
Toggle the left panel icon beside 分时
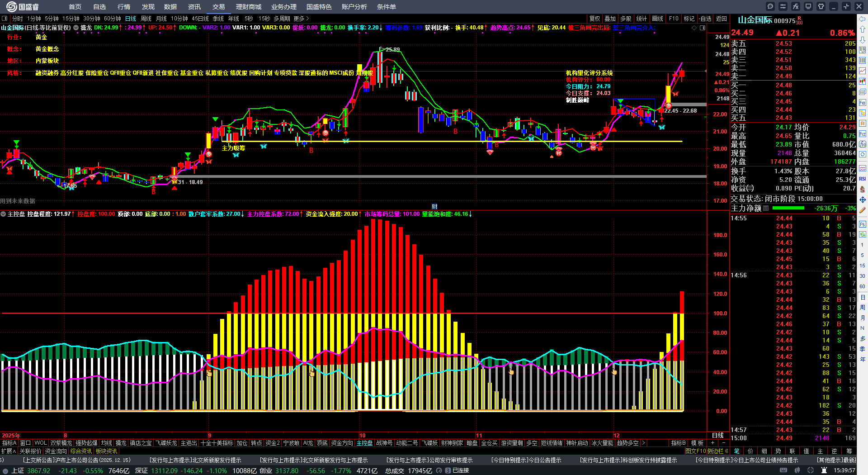pos(5,19)
